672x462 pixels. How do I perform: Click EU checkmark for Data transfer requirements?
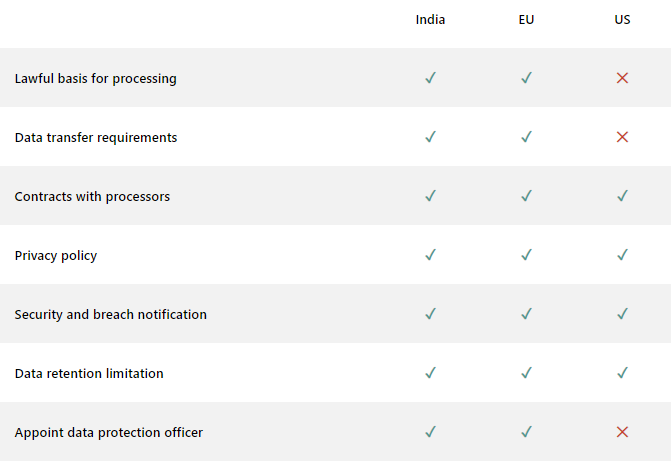(x=526, y=137)
